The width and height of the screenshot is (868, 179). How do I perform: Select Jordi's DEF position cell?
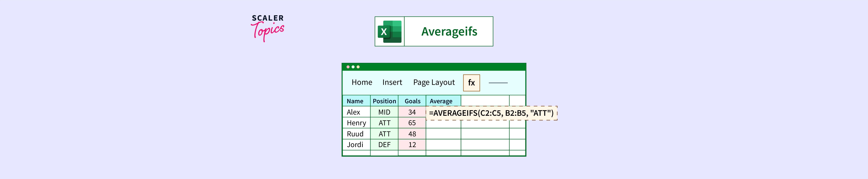384,145
